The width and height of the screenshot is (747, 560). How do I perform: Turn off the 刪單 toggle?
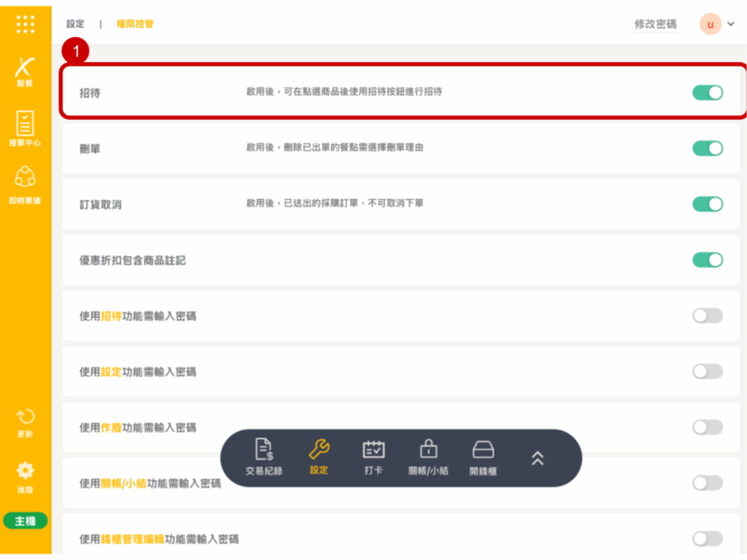tap(707, 148)
